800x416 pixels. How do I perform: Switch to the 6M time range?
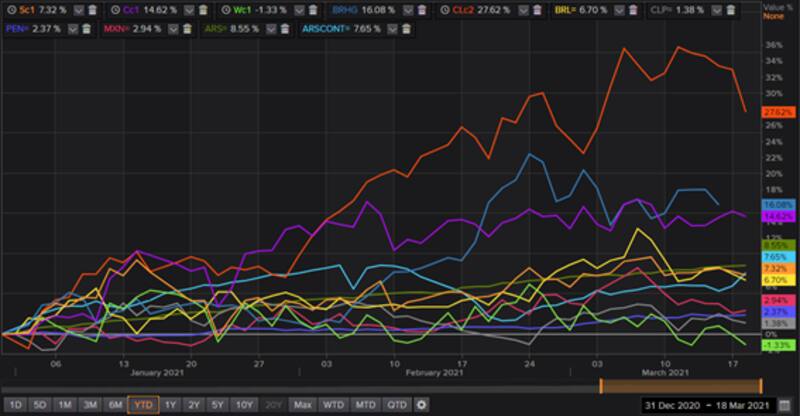click(x=115, y=404)
